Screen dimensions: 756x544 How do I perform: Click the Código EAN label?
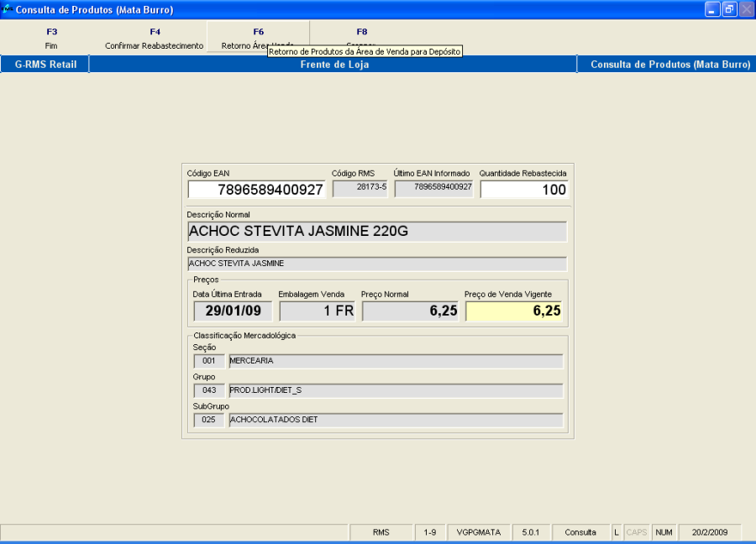click(x=208, y=174)
